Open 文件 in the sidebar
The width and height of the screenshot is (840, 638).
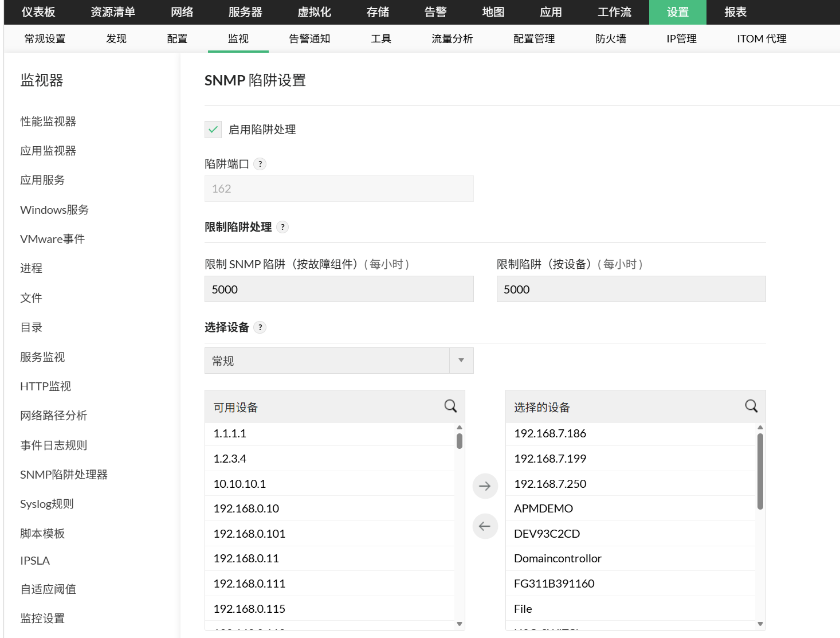32,298
